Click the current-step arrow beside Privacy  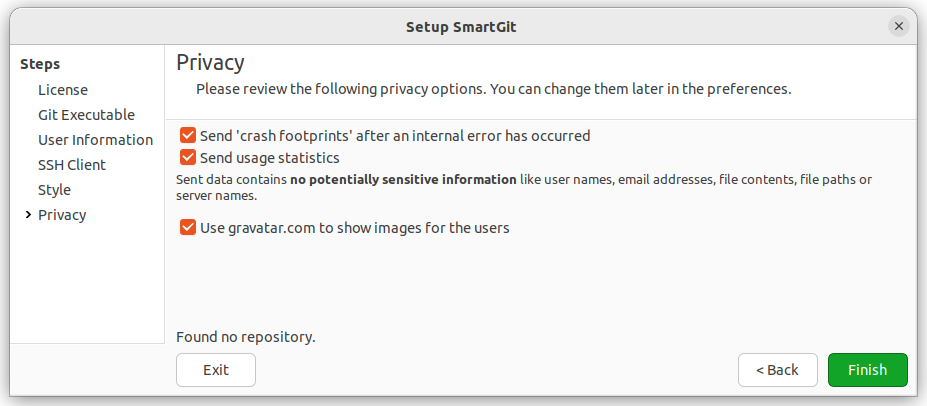click(28, 215)
